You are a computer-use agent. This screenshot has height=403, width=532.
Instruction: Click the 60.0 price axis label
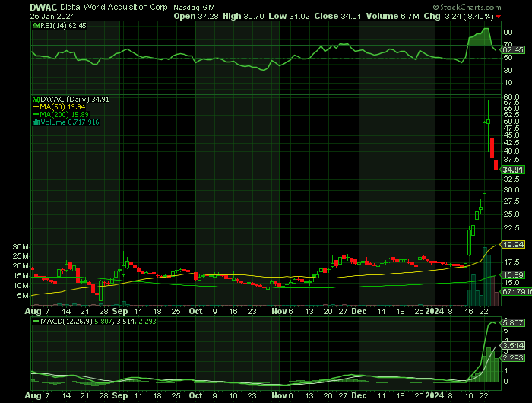point(511,97)
